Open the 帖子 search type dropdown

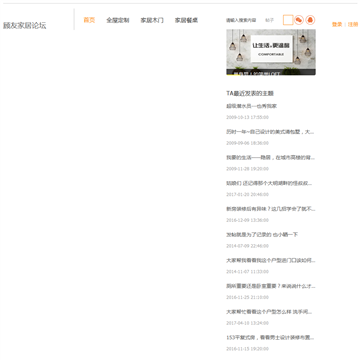coord(269,20)
